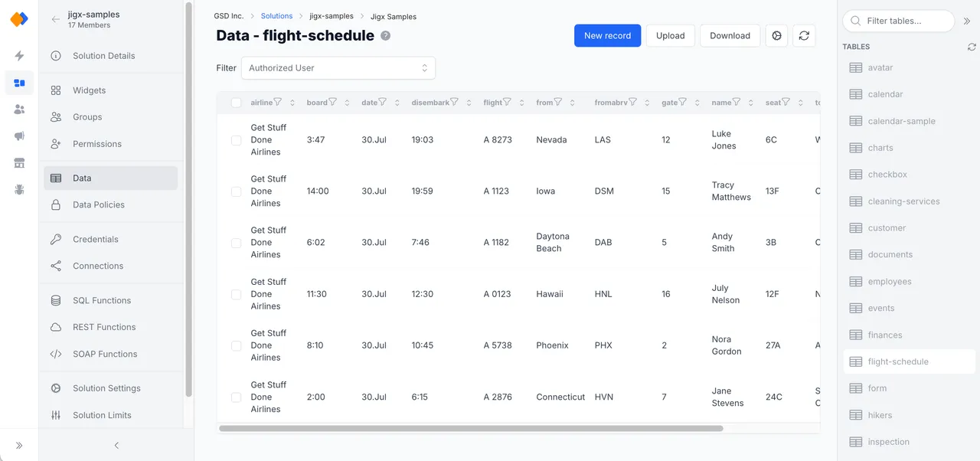This screenshot has height=461, width=980.
Task: Open Data Policies in the sidebar
Action: [x=98, y=205]
